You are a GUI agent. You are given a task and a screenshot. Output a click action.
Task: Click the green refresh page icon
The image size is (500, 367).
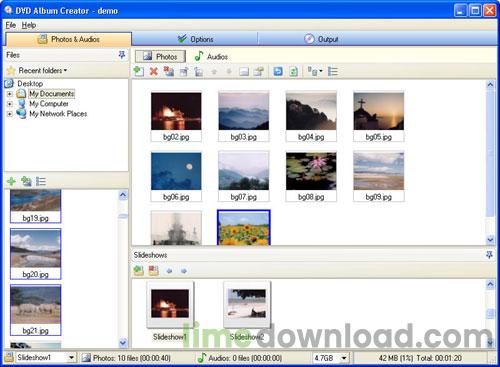pos(293,71)
